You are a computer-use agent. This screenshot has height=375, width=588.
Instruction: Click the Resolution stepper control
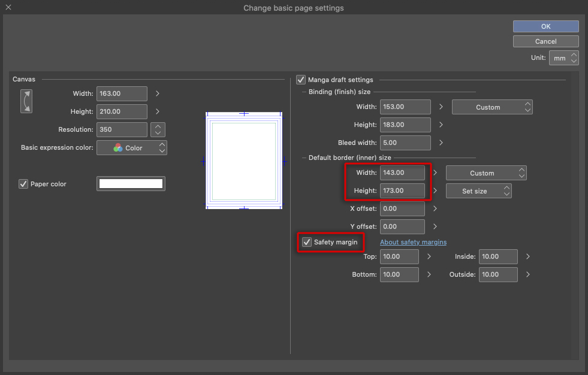click(x=158, y=129)
